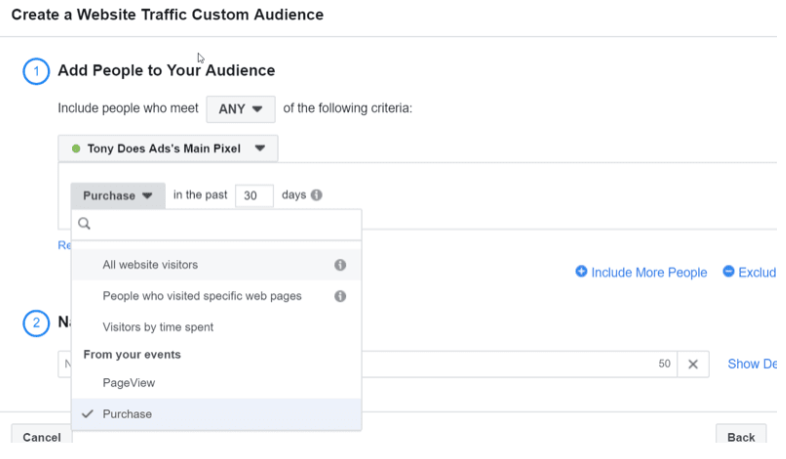
Task: Click the days number input field
Action: (x=254, y=195)
